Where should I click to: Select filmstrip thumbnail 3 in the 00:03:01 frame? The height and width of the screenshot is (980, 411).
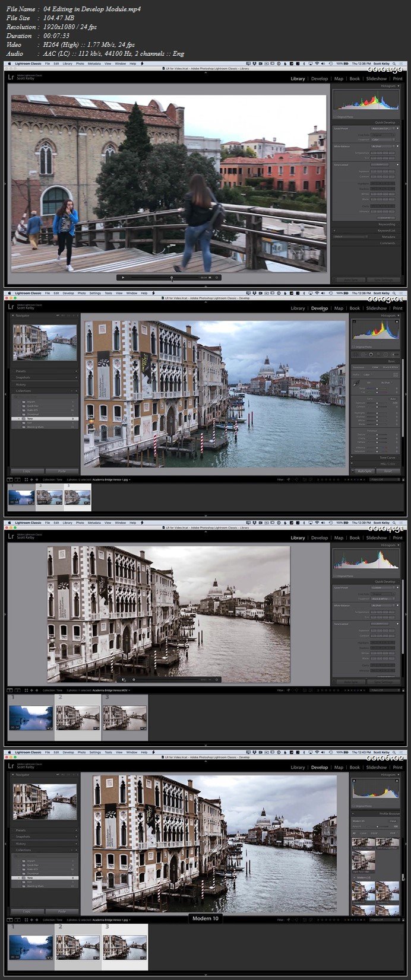[77, 497]
